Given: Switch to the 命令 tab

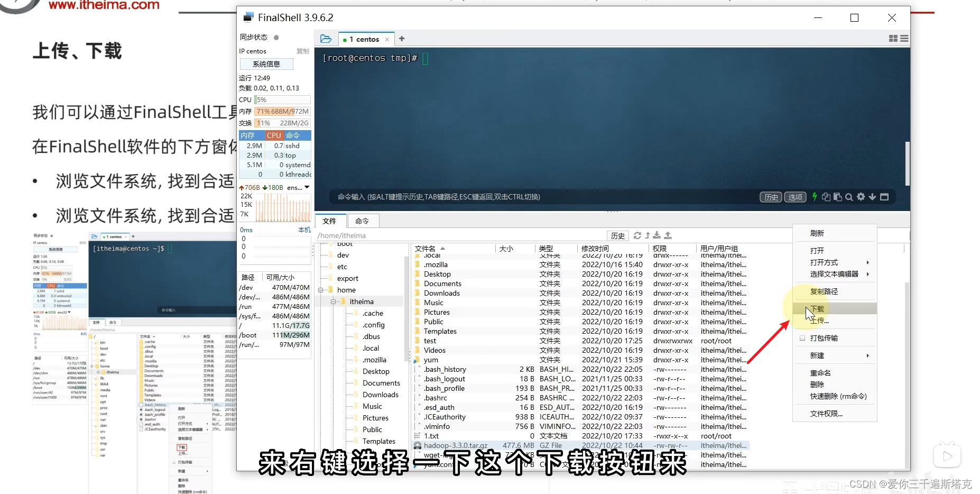Looking at the screenshot, I should pos(363,221).
